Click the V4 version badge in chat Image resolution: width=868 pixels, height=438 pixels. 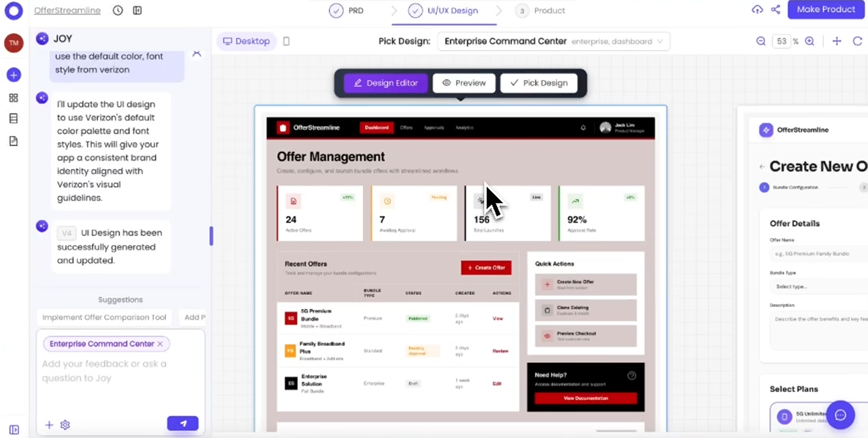tap(66, 233)
